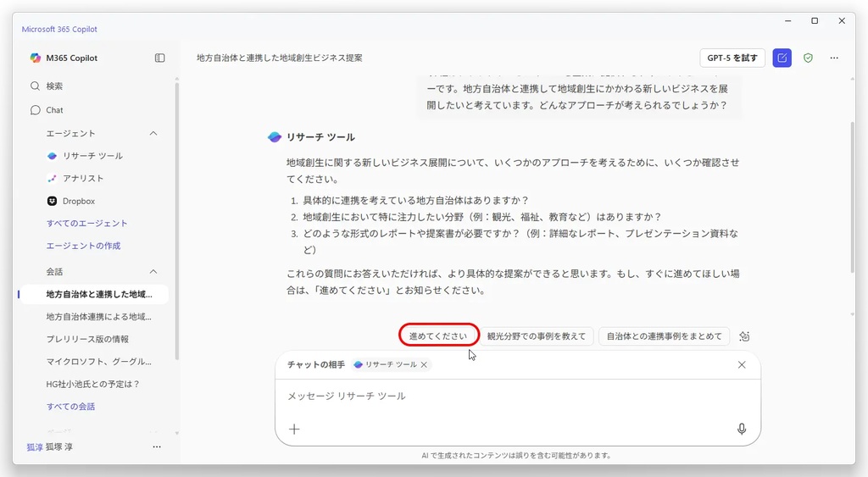The width and height of the screenshot is (868, 477).
Task: Collapse the 会話 section
Action: 153,272
